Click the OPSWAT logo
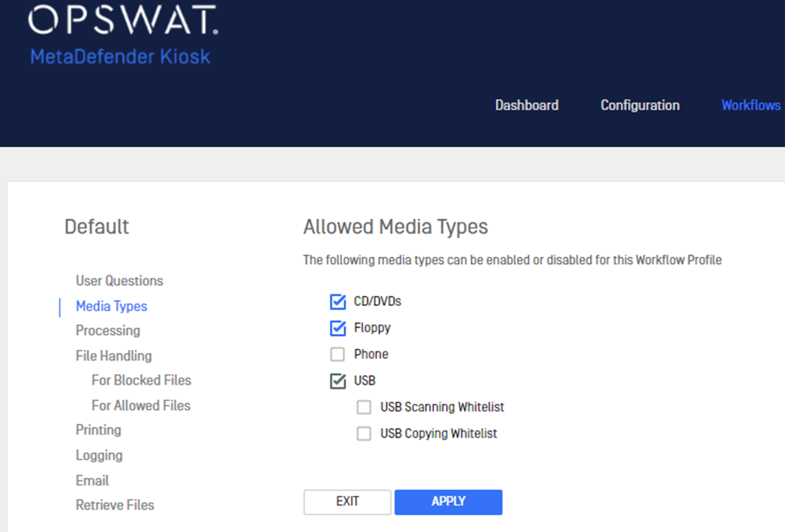The height and width of the screenshot is (532, 785). [x=122, y=20]
